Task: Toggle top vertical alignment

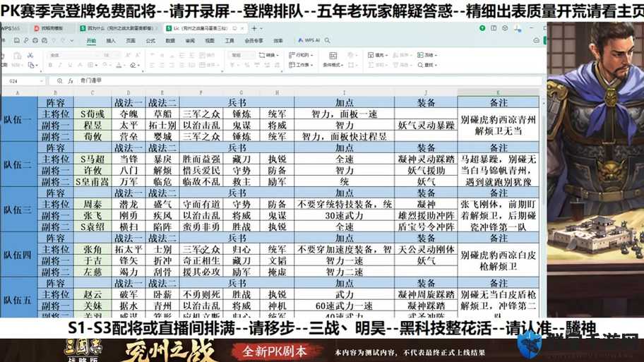Action: click(x=152, y=55)
